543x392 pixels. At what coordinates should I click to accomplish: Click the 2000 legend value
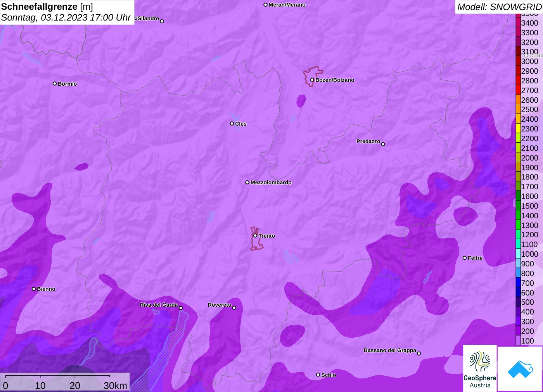(x=529, y=158)
